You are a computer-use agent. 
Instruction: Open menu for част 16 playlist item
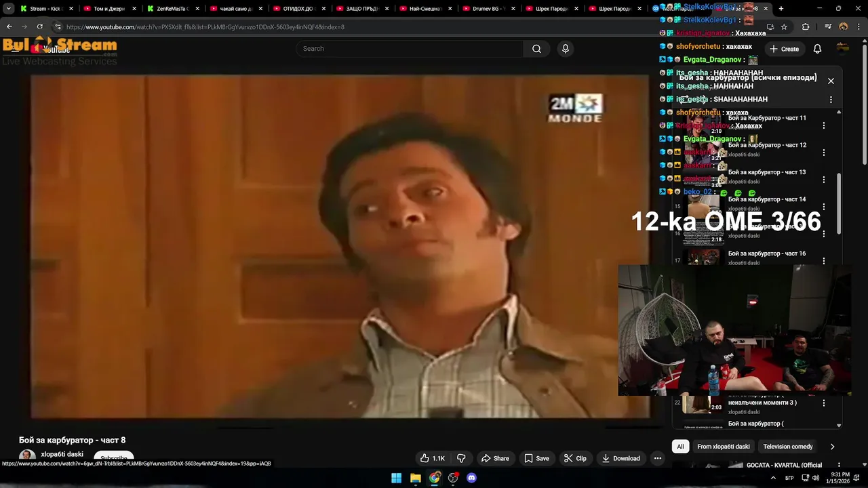[x=824, y=261]
